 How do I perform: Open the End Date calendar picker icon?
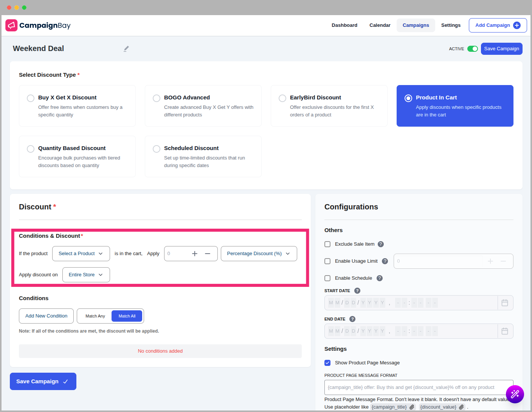tap(505, 331)
